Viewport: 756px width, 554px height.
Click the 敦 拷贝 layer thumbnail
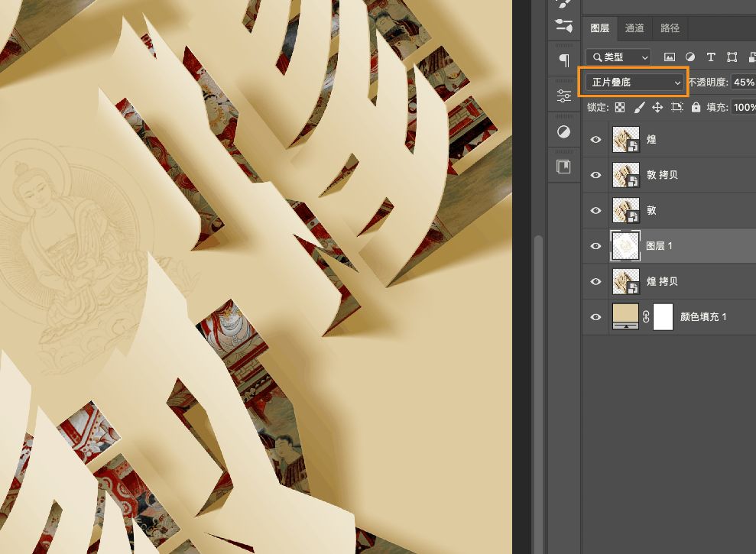click(x=626, y=175)
